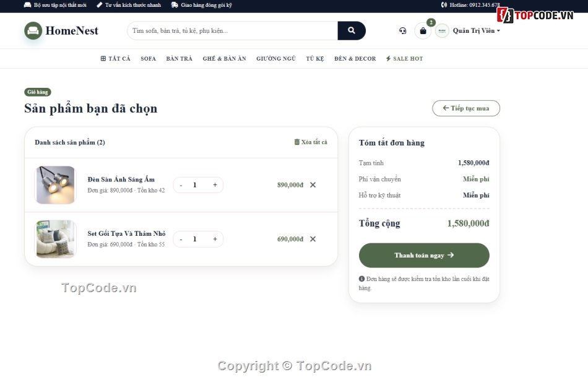
Task: Open ĐÈN & DECOR category
Action: click(x=355, y=58)
